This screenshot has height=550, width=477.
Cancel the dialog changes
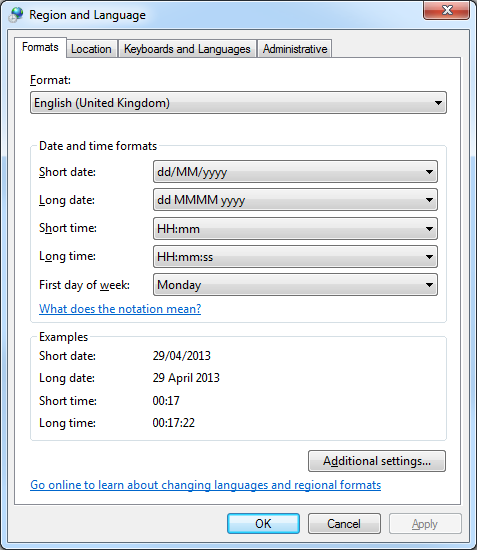pos(344,524)
